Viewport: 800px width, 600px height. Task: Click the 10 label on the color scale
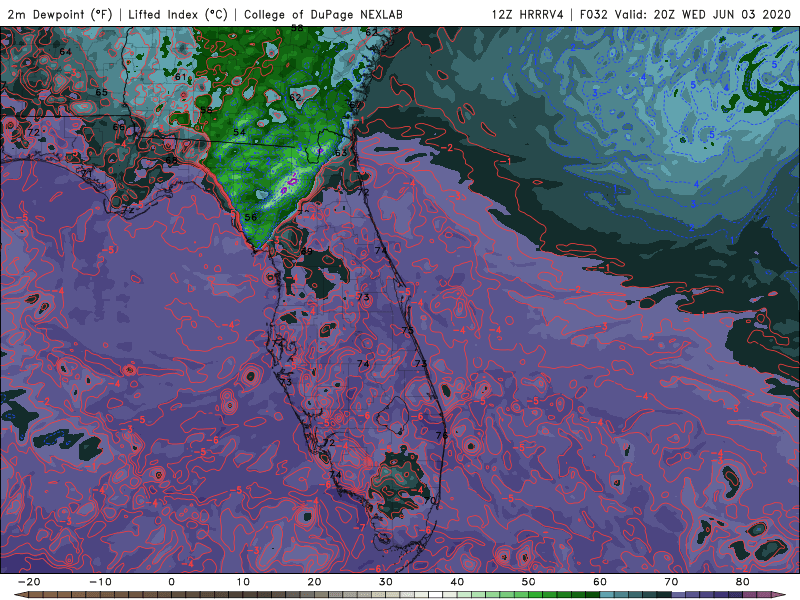(x=243, y=582)
